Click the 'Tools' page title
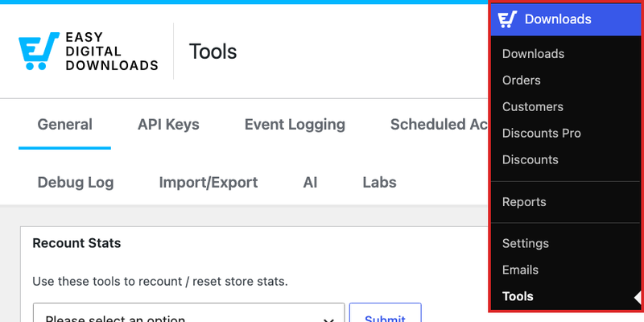Image resolution: width=644 pixels, height=322 pixels. (213, 52)
